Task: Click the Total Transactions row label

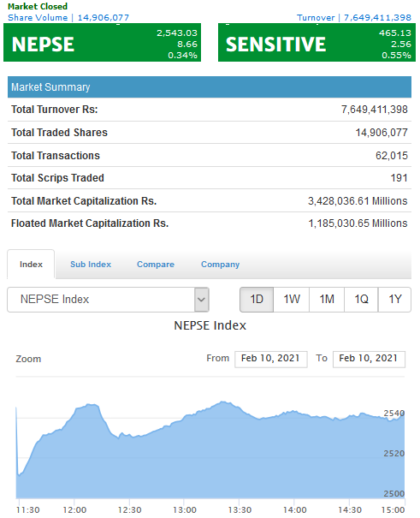Action: [56, 156]
